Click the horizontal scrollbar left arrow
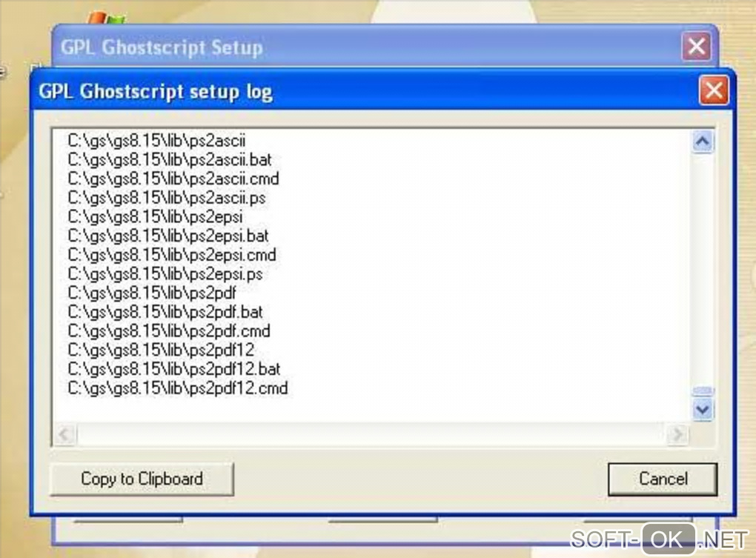 click(65, 435)
